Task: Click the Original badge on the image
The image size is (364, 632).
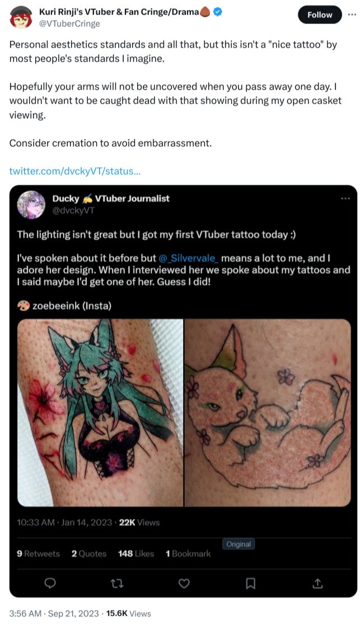Action: click(239, 544)
